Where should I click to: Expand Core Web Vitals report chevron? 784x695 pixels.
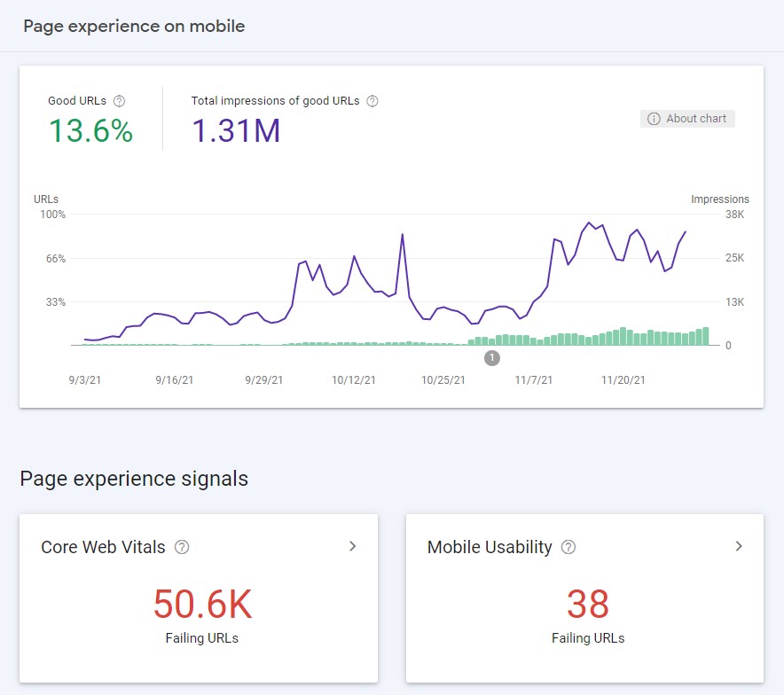(x=352, y=546)
